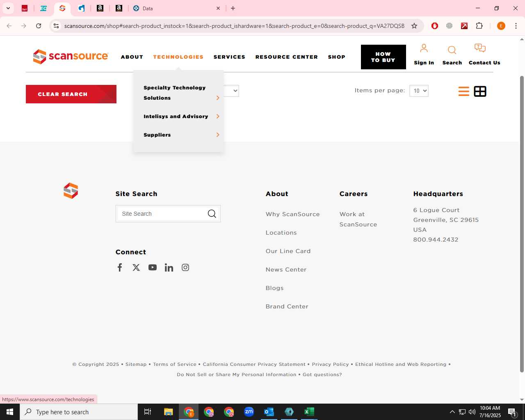Expand Suppliers submenu arrow
This screenshot has height=420, width=525.
point(218,135)
